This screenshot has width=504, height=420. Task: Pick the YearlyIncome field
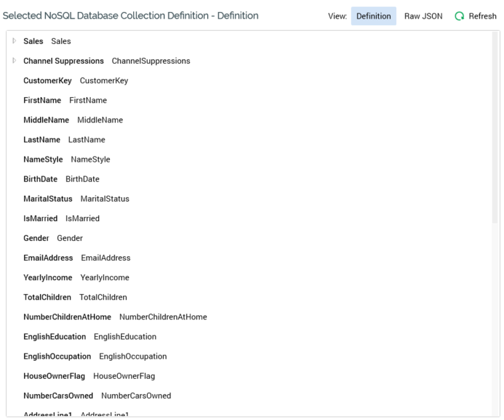click(47, 278)
